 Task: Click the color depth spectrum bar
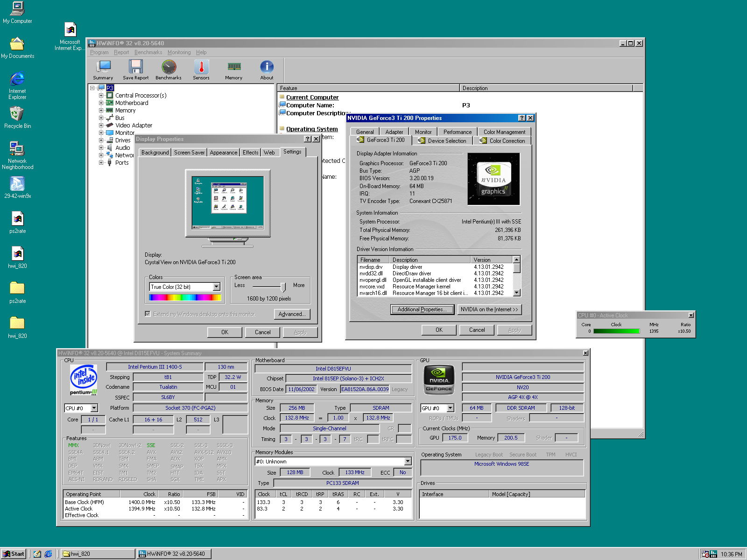(x=185, y=297)
